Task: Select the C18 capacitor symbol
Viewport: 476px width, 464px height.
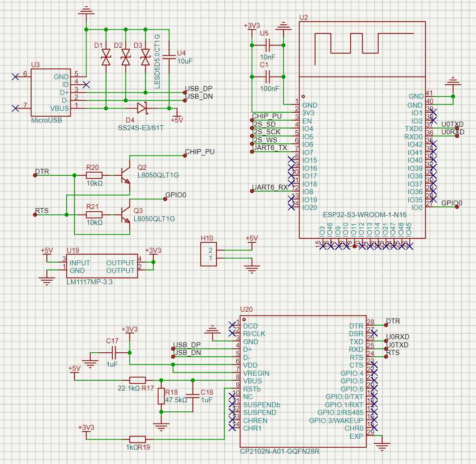Action: [x=193, y=396]
